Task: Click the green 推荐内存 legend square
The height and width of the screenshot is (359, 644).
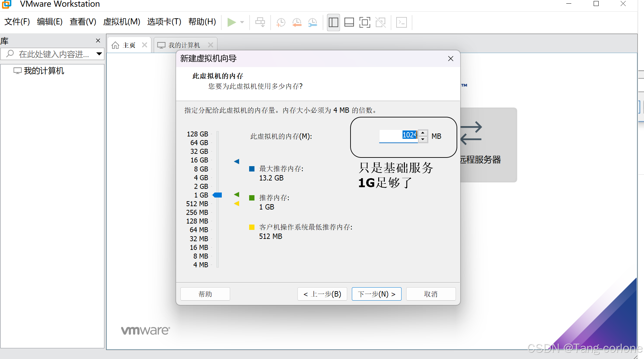Action: (252, 198)
